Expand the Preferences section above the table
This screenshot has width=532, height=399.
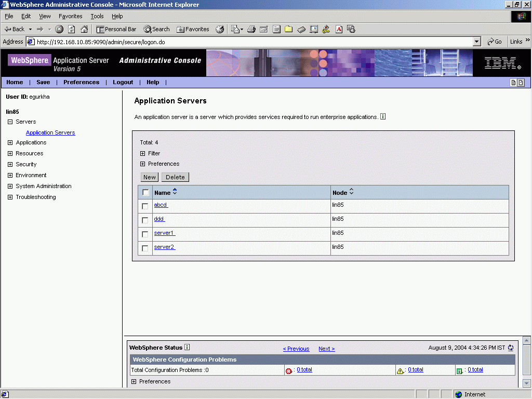[142, 164]
